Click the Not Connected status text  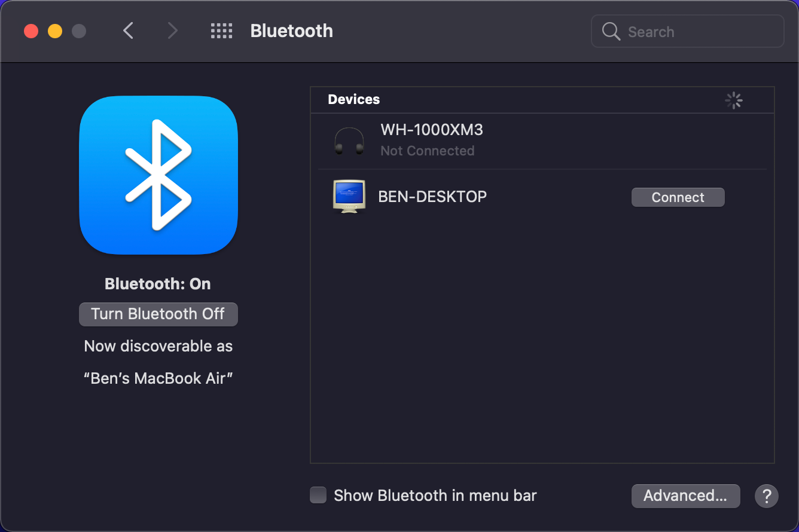tap(427, 151)
